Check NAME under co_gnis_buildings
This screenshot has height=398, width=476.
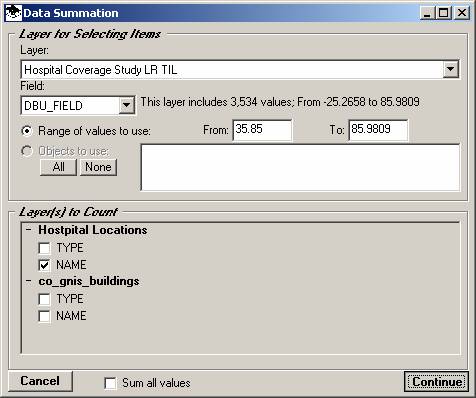[x=44, y=316]
